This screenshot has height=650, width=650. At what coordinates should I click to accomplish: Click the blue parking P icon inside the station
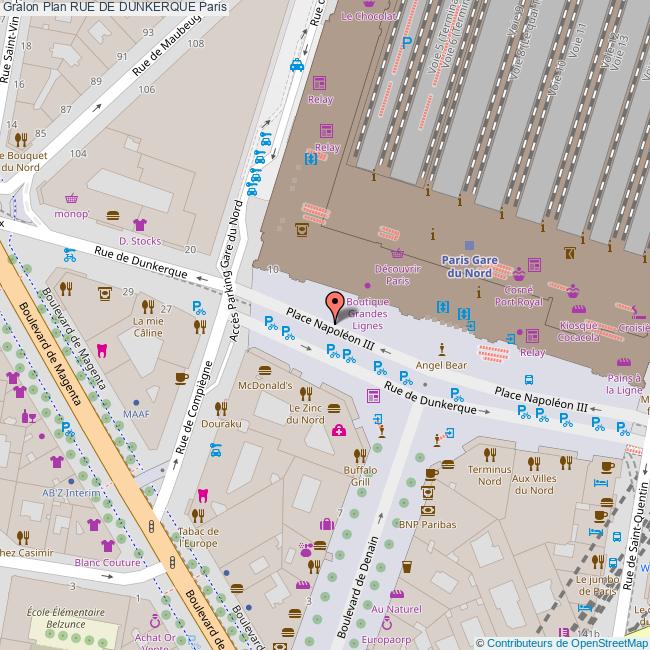(407, 42)
